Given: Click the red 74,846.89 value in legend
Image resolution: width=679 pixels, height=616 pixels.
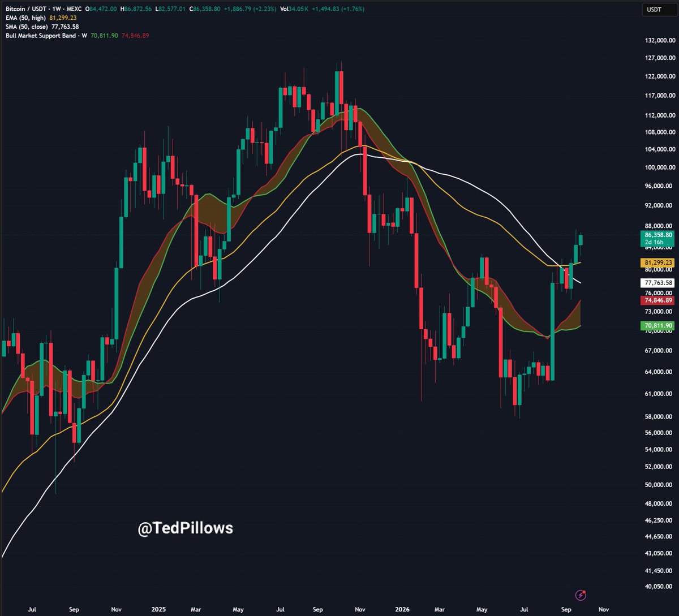Looking at the screenshot, I should point(135,36).
